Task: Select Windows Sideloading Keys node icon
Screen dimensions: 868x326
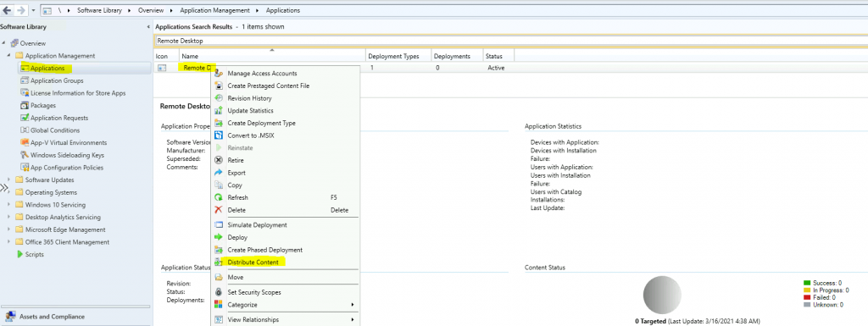Action: click(x=25, y=155)
